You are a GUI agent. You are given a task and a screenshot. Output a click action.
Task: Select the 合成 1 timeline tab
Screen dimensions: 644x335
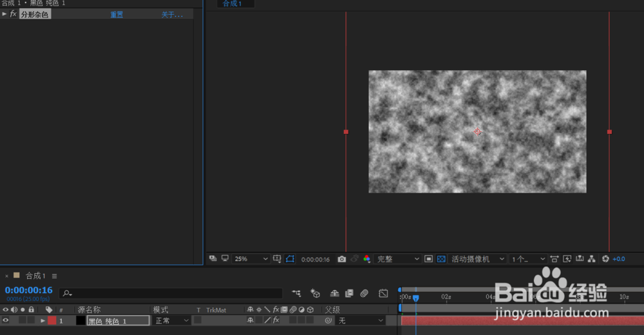(x=35, y=276)
